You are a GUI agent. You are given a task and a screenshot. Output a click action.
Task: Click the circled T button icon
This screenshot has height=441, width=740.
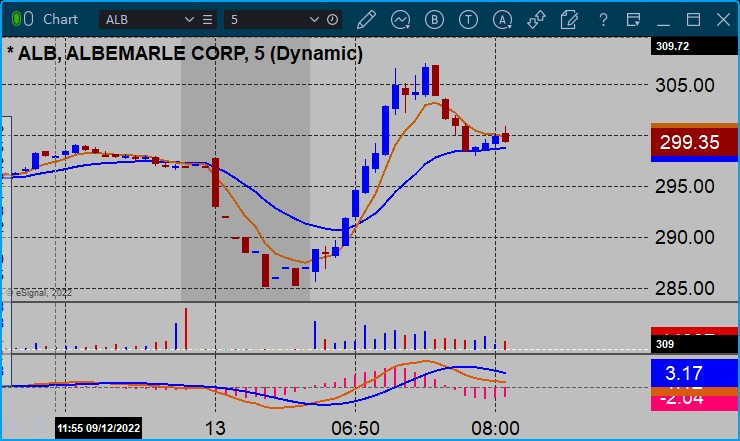(x=468, y=20)
